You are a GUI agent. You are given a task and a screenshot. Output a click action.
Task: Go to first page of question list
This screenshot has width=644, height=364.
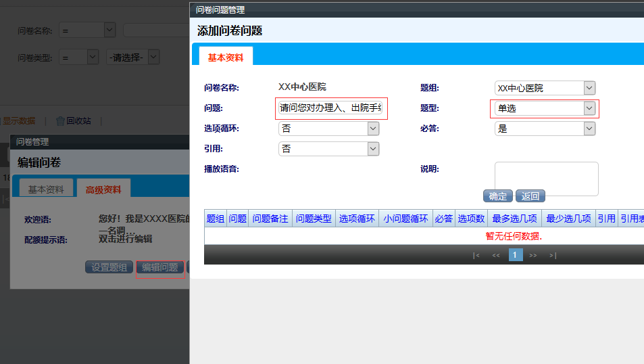[x=476, y=255]
